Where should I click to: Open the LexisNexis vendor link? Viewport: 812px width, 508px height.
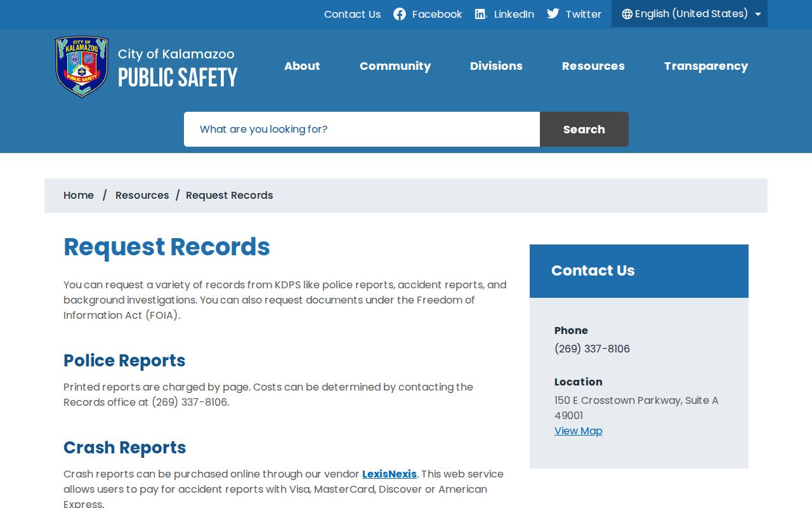(390, 474)
